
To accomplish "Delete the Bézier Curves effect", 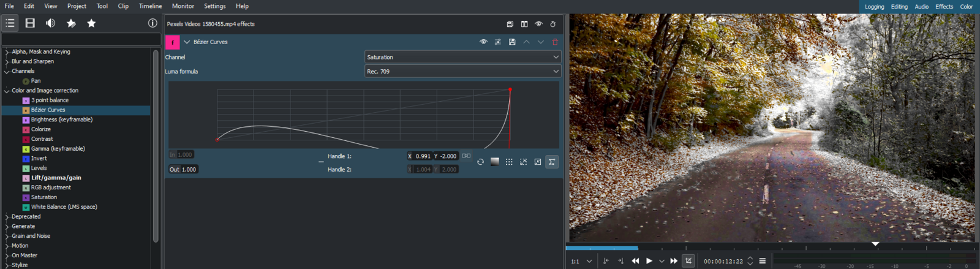I will coord(555,42).
